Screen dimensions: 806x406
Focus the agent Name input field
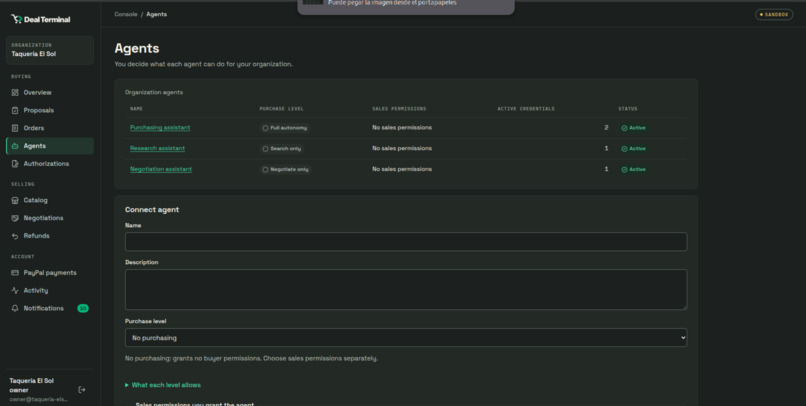[406, 242]
